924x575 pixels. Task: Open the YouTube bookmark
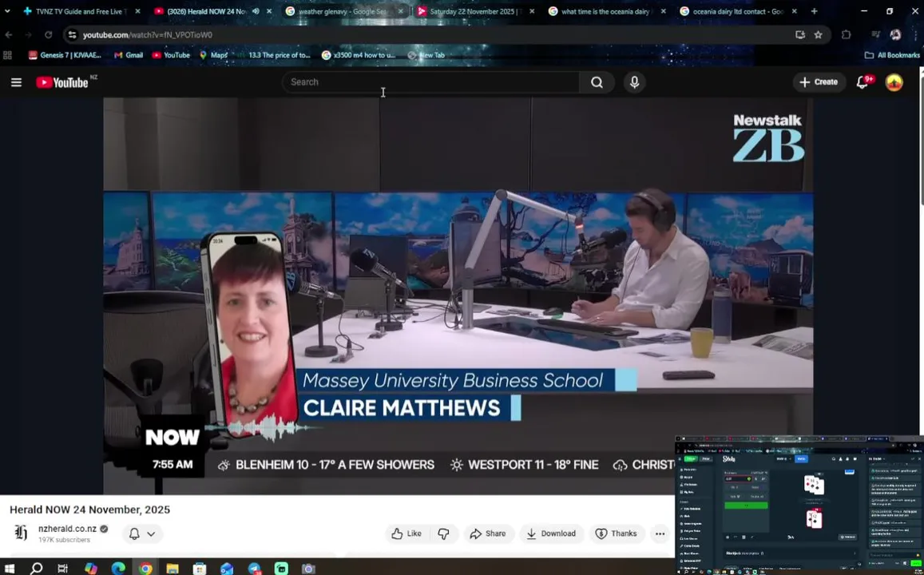[171, 55]
